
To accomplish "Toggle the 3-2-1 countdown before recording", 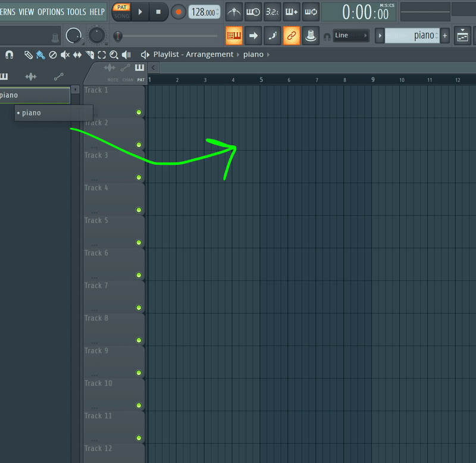I will point(272,12).
